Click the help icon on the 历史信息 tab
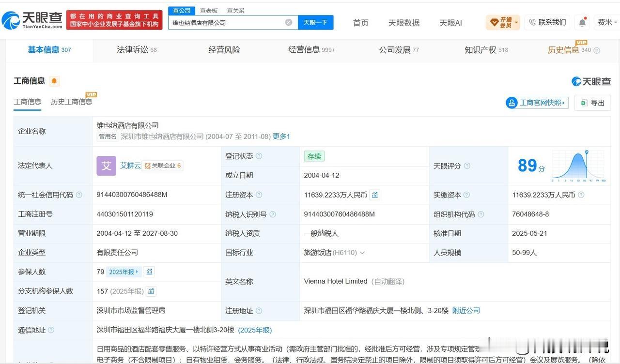The height and width of the screenshot is (364, 620). point(597,50)
